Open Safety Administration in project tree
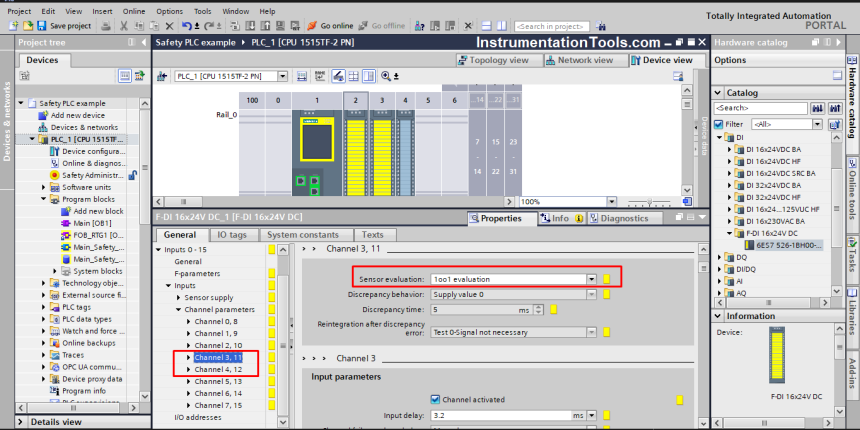Screen dimensions: 860x430 (x=93, y=175)
